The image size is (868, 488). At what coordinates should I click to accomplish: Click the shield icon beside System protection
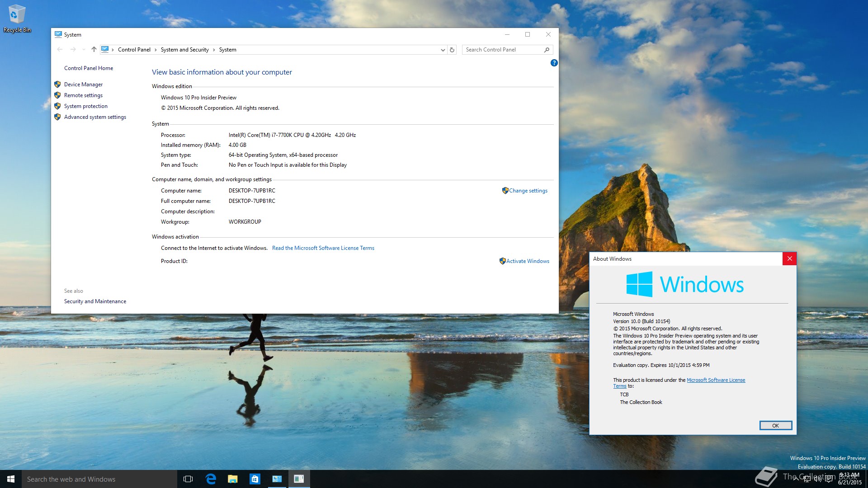pos(57,106)
